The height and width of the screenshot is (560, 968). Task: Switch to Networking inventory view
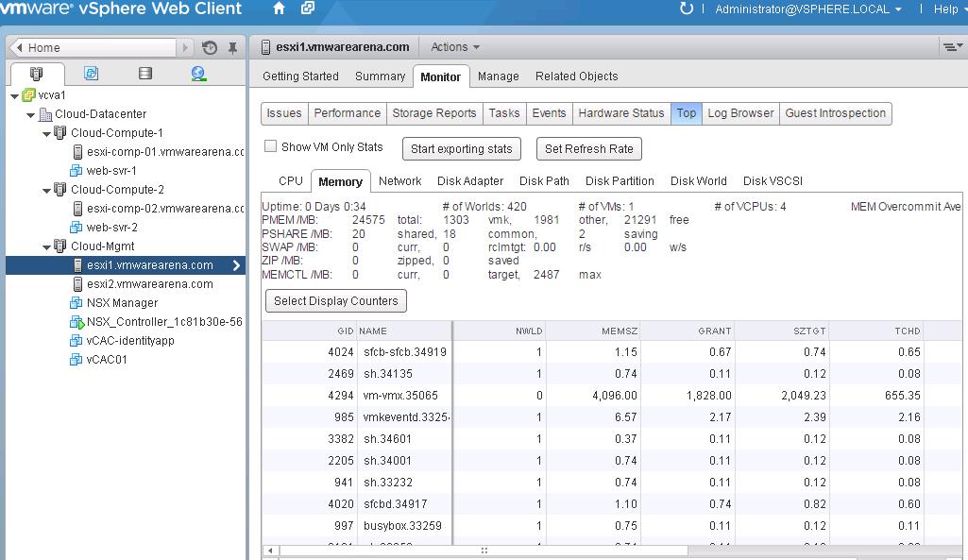click(x=198, y=74)
